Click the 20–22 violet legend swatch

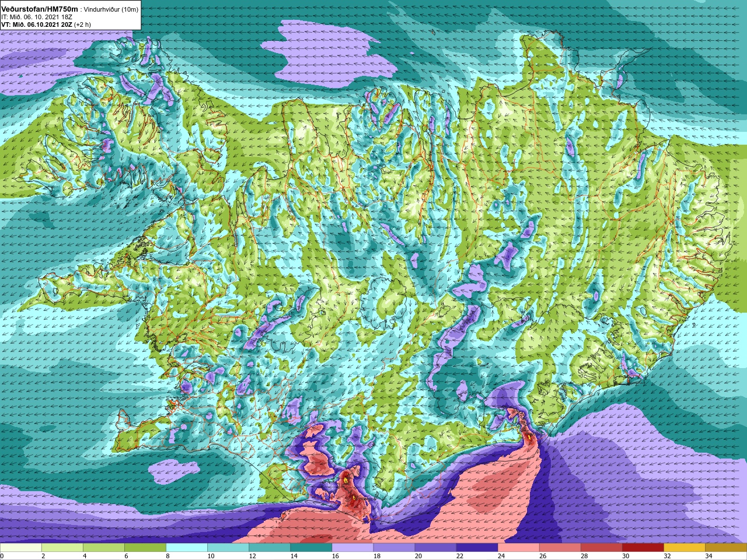click(x=435, y=548)
